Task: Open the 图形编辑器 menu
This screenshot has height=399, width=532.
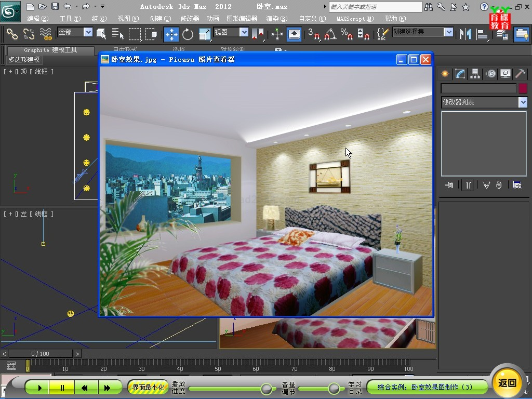Action: (242, 19)
